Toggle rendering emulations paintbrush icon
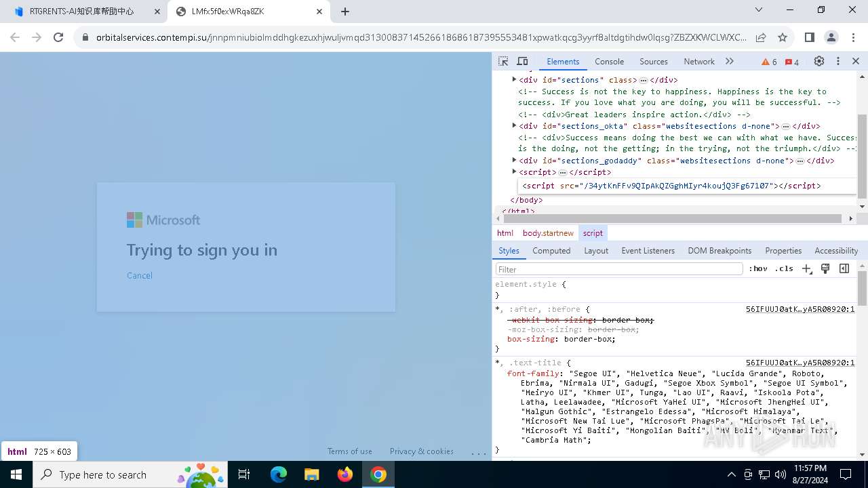 click(x=825, y=268)
